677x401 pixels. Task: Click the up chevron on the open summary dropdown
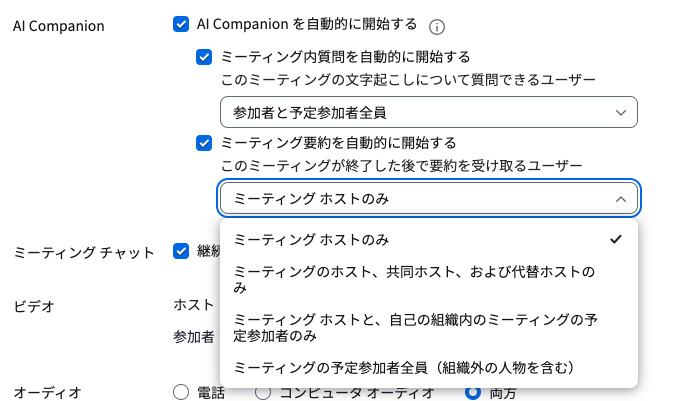point(621,199)
